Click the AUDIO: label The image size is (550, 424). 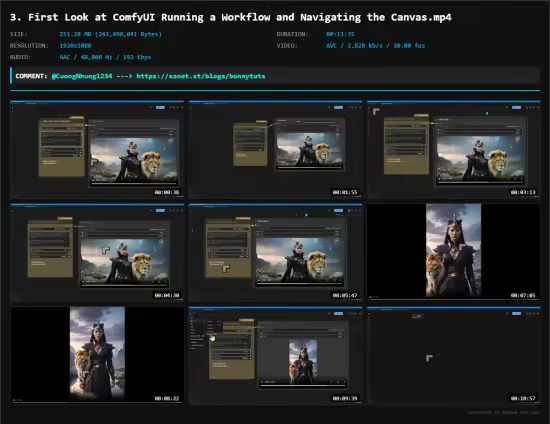[x=20, y=57]
